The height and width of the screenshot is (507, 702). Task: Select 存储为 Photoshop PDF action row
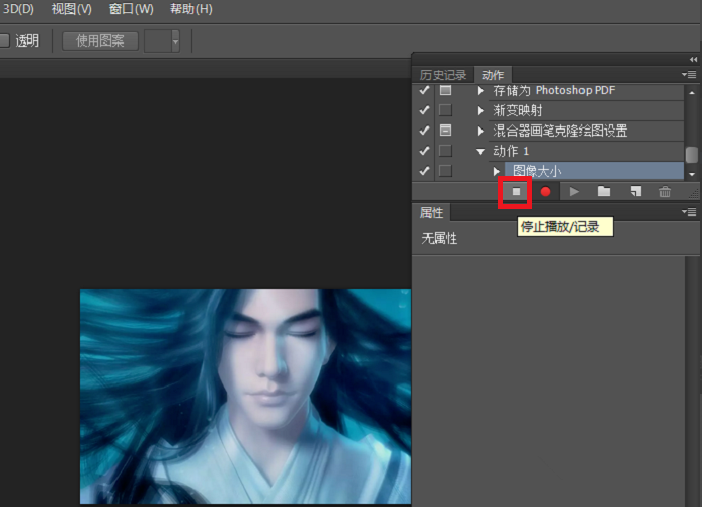(x=586, y=90)
